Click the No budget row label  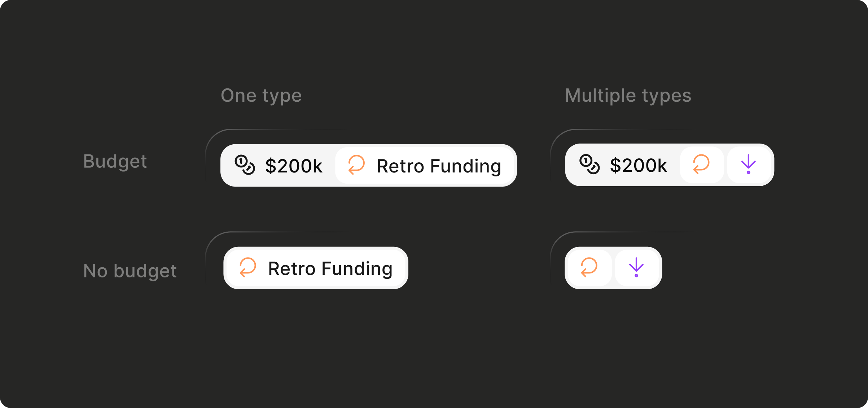point(130,271)
